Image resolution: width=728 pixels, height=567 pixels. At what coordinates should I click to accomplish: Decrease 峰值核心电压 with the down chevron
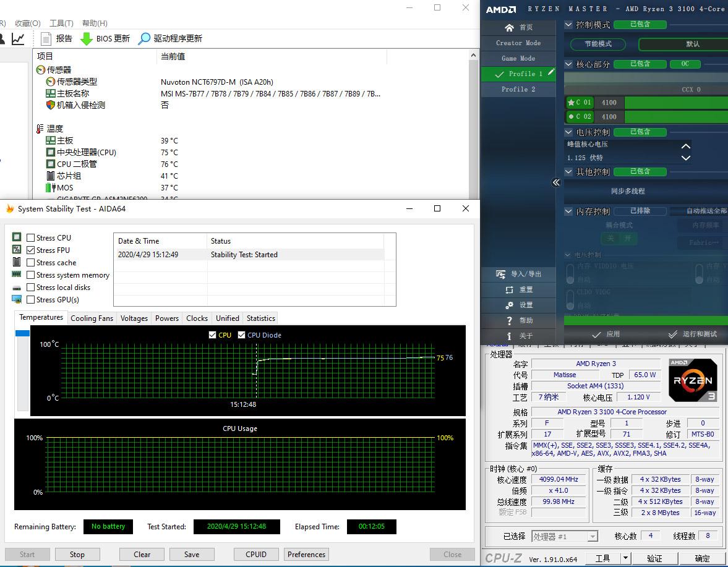point(685,158)
